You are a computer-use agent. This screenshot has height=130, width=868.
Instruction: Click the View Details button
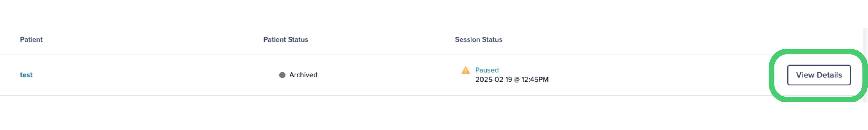[819, 75]
